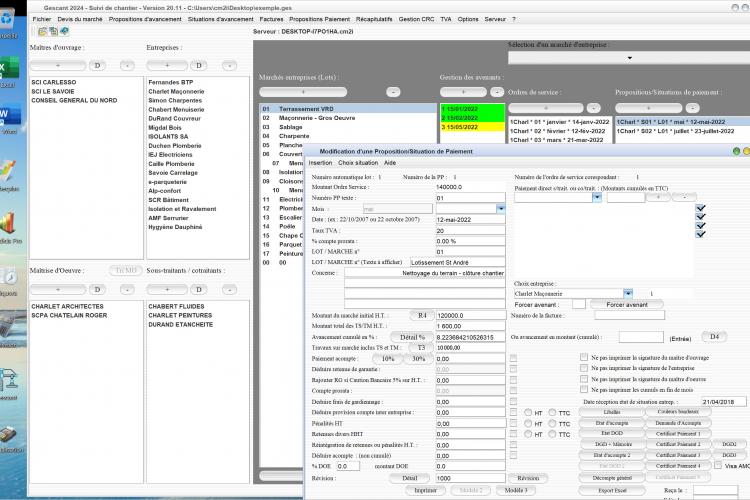Click the 'Numéro PP texte' input field
Viewport: 750px width, 500px height.
click(470, 198)
